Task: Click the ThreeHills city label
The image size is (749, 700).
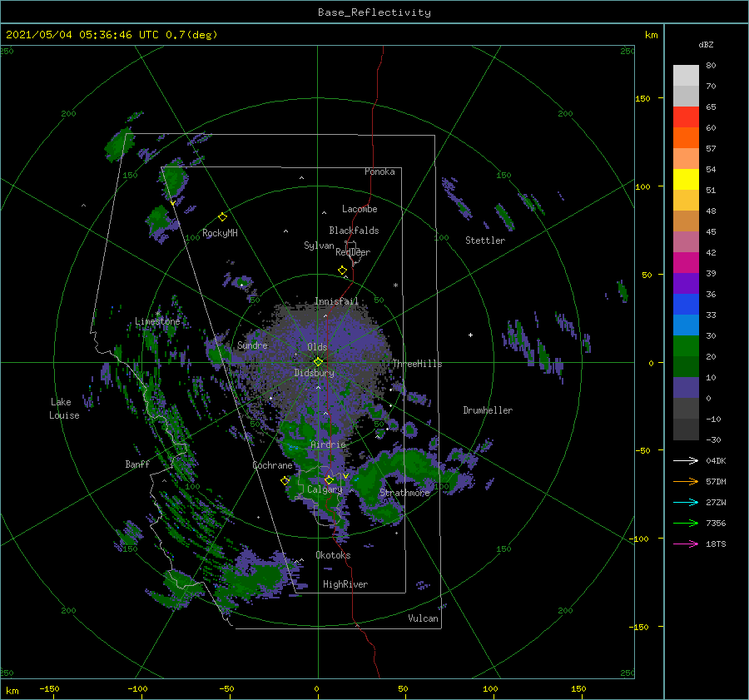Action: coord(417,364)
